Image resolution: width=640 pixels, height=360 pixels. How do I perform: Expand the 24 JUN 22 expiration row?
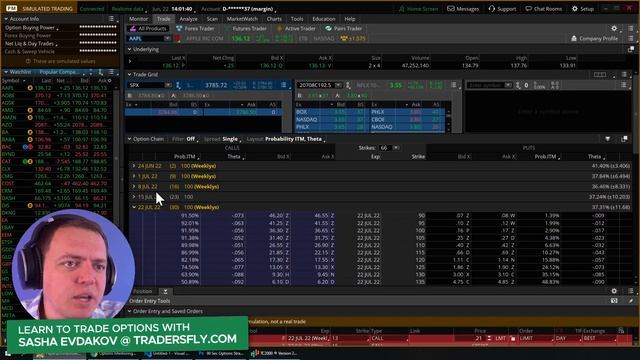point(134,166)
